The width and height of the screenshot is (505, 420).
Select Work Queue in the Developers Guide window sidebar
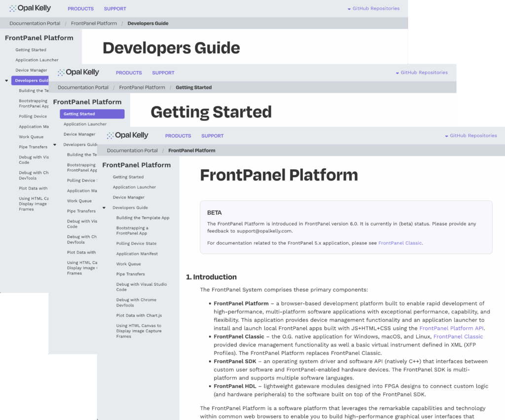coord(31,137)
